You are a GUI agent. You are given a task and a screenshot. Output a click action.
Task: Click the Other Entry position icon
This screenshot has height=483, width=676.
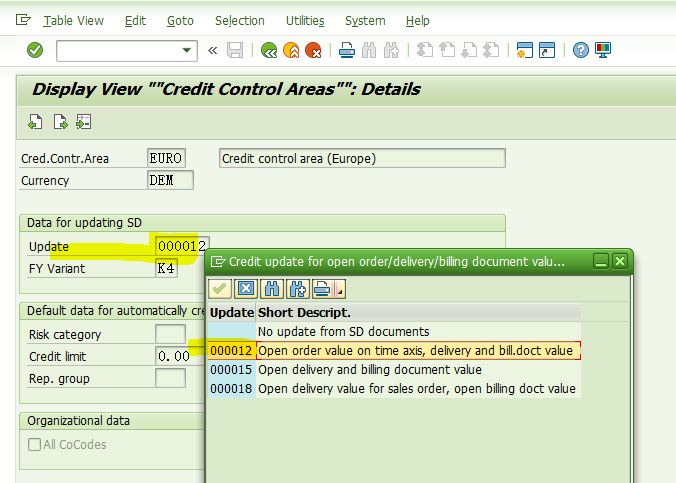pos(83,122)
